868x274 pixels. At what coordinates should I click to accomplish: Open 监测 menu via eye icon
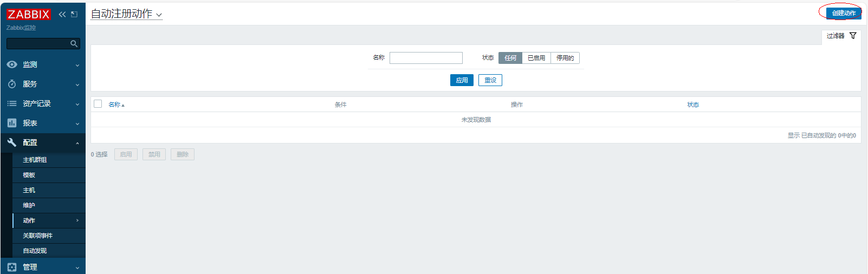click(x=12, y=64)
